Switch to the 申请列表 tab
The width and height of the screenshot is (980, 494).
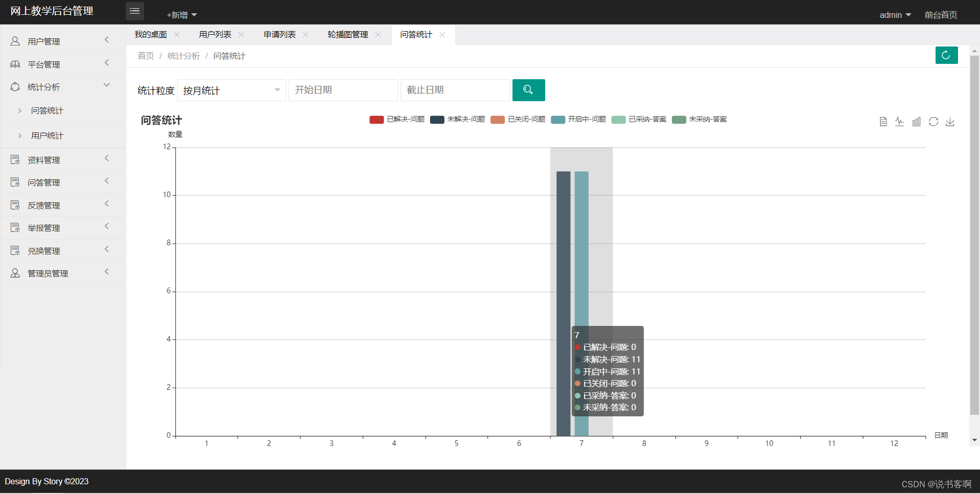[279, 35]
